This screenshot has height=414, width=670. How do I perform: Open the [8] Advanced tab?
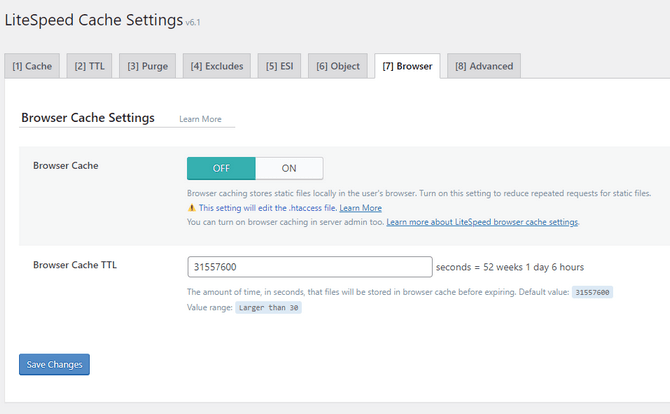click(484, 66)
